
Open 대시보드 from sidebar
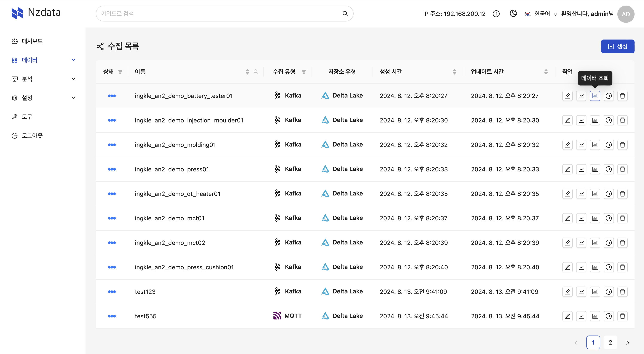(27, 41)
